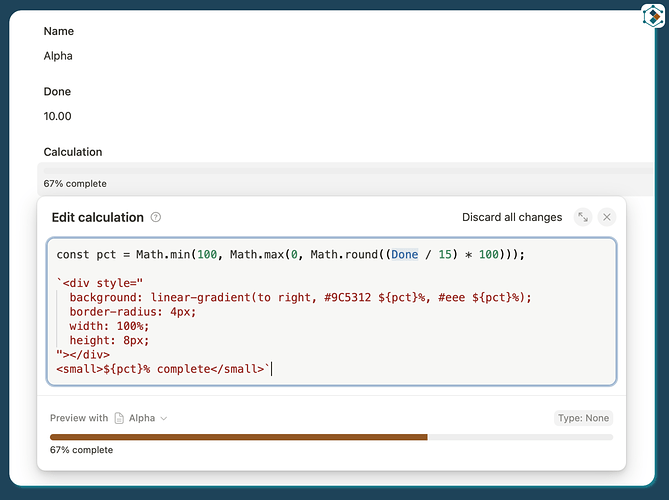Click Discard all changes
669x500 pixels.
(x=512, y=217)
